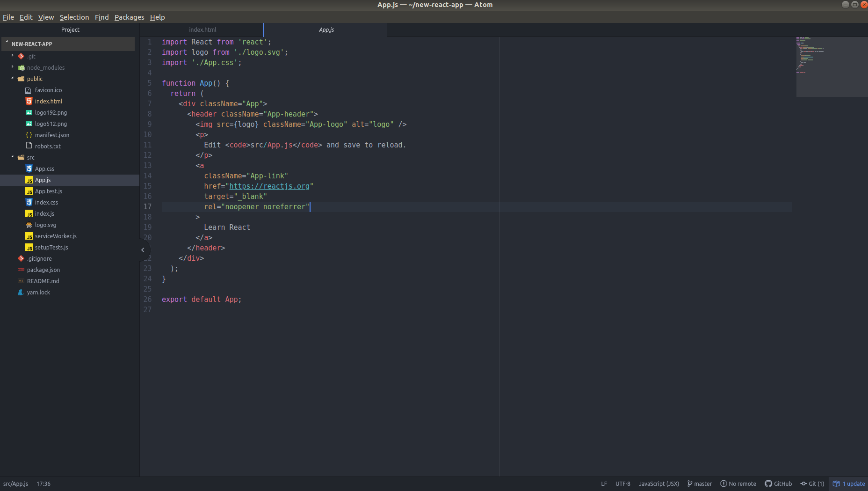Click the favicon.ico file icon
The height and width of the screenshot is (491, 868).
coord(29,90)
